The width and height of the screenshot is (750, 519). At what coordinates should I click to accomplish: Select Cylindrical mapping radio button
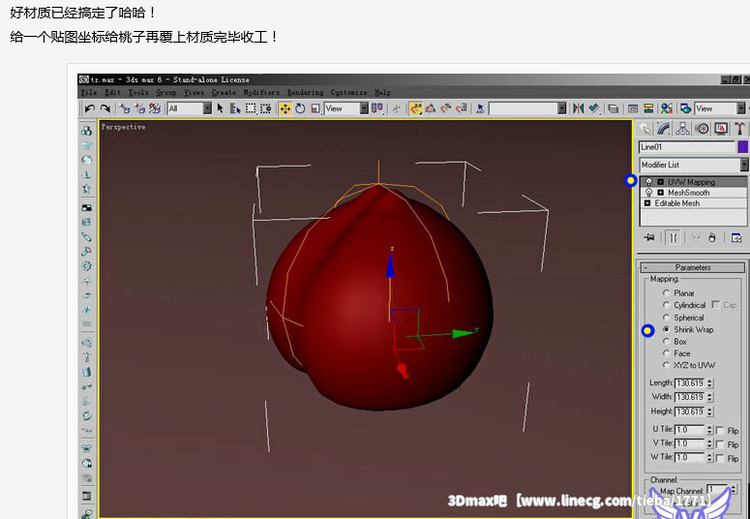666,305
